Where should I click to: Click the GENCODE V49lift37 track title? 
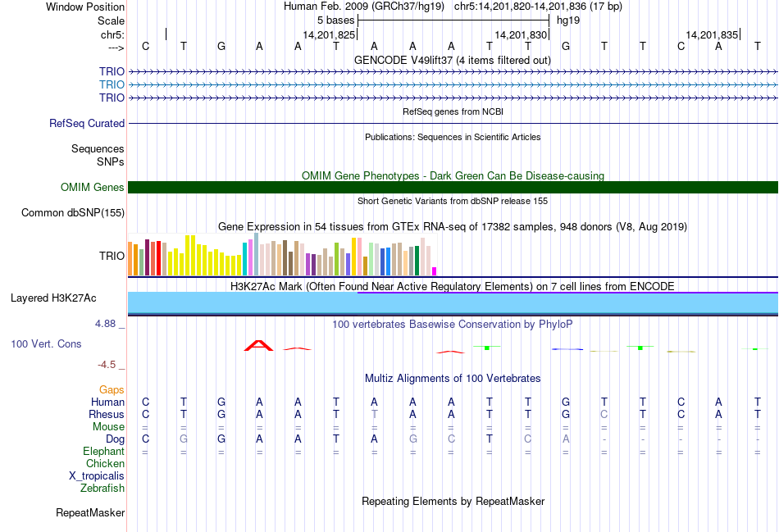[x=452, y=60]
